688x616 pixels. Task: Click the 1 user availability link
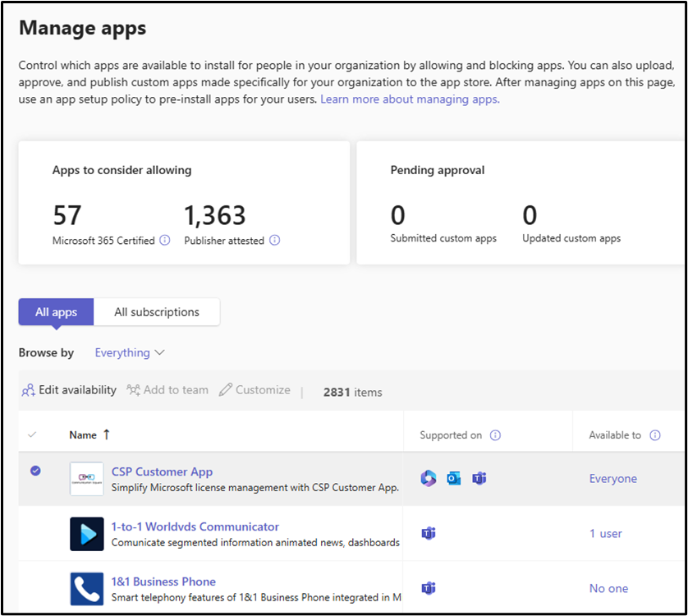(606, 534)
